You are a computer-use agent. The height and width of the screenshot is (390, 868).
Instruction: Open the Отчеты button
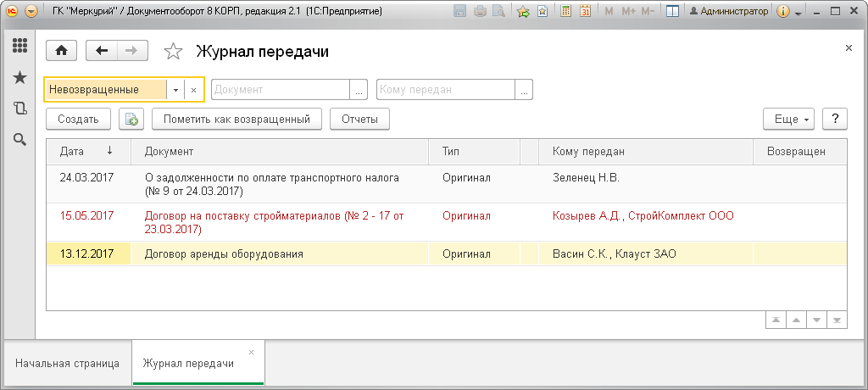[359, 119]
